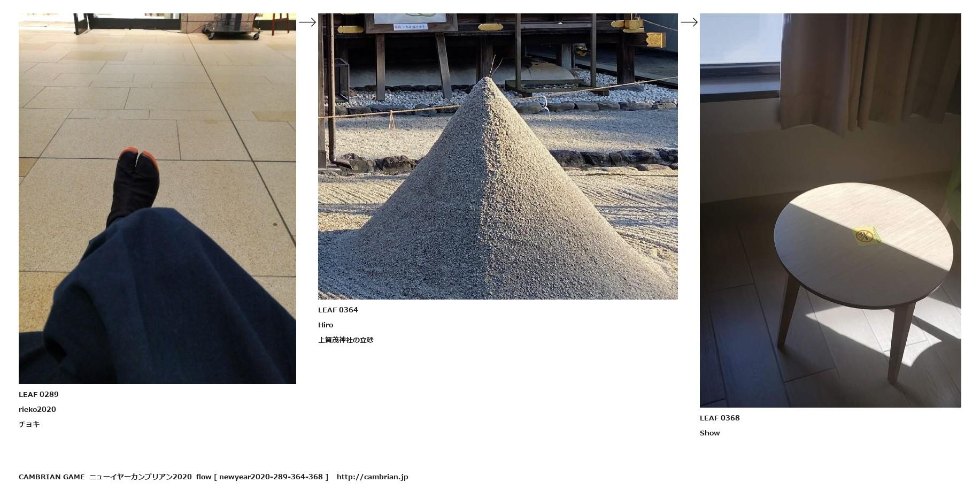Open the round table sunlight photo
980x490 pixels.
[830, 210]
